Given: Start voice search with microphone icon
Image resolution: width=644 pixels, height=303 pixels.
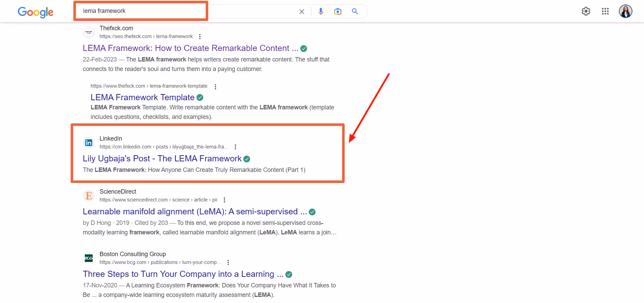Looking at the screenshot, I should [321, 12].
